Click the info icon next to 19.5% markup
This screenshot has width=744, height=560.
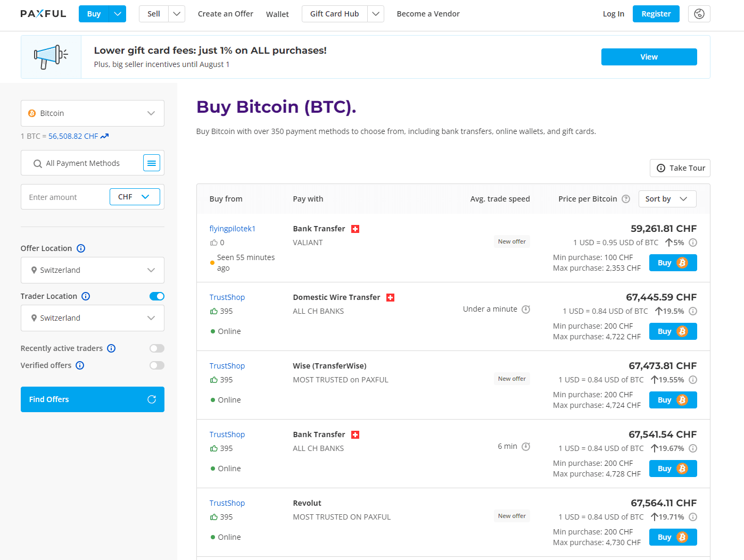693,311
